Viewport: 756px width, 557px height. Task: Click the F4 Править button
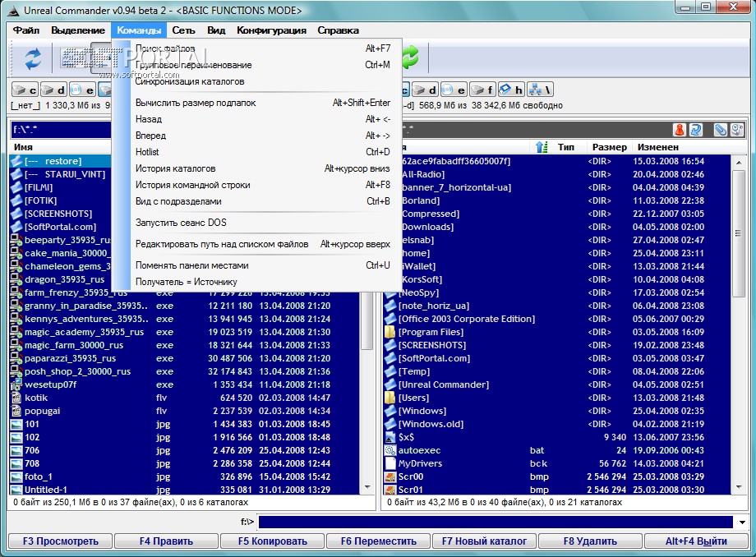click(166, 541)
